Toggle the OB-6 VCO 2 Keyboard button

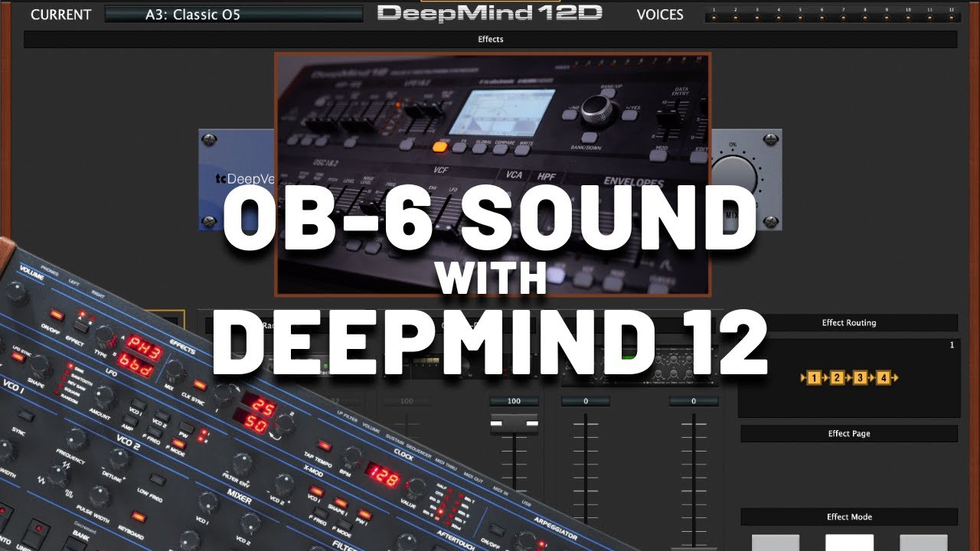139,517
